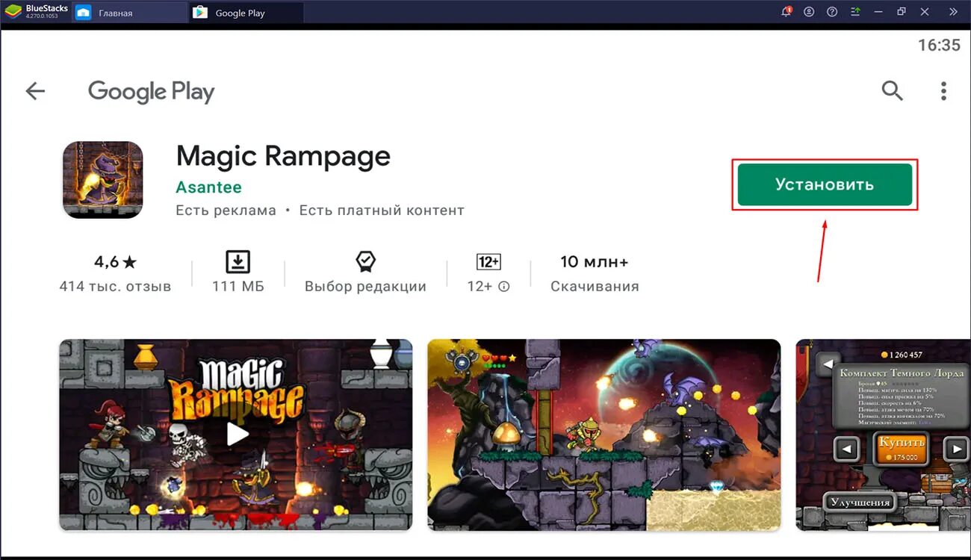Open Google Play search

893,91
